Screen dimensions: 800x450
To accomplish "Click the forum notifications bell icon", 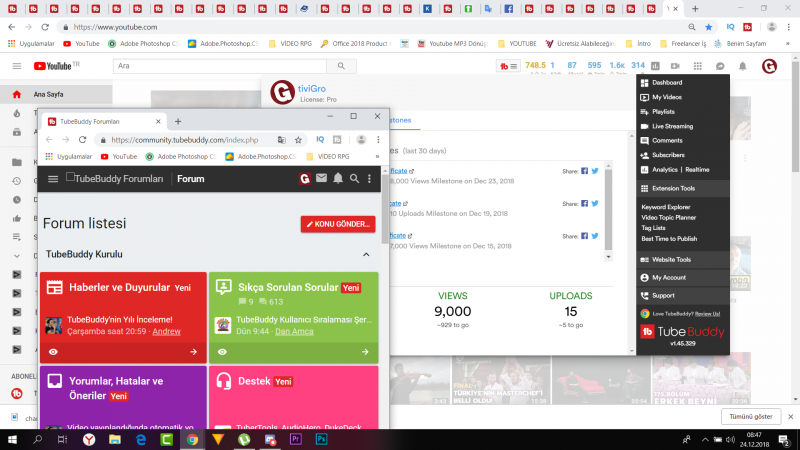I will coord(338,178).
